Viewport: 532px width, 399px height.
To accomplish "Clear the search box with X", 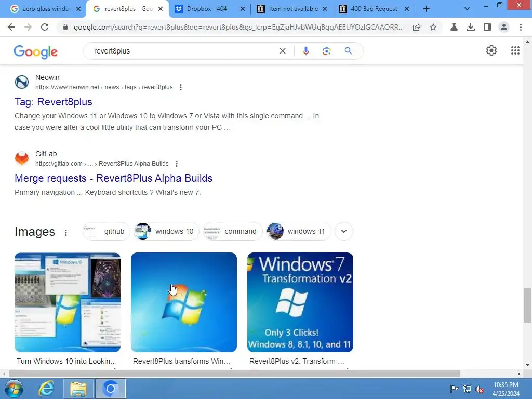I will [x=282, y=51].
